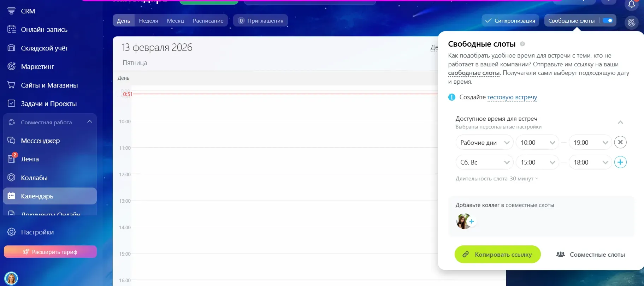Open the Рабочие дни days dropdown
This screenshot has height=286, width=644.
tap(484, 143)
